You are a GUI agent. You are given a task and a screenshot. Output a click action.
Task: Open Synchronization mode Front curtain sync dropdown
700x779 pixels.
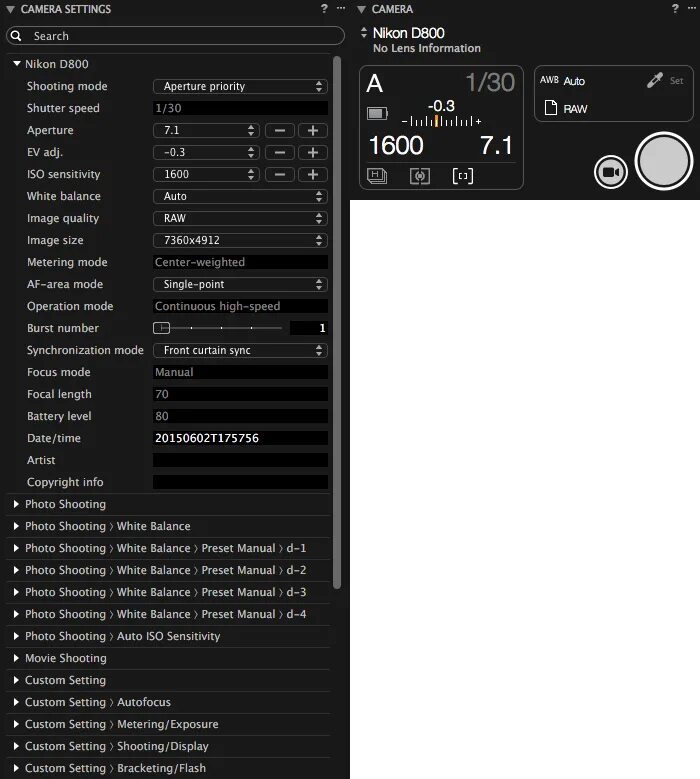coord(240,350)
